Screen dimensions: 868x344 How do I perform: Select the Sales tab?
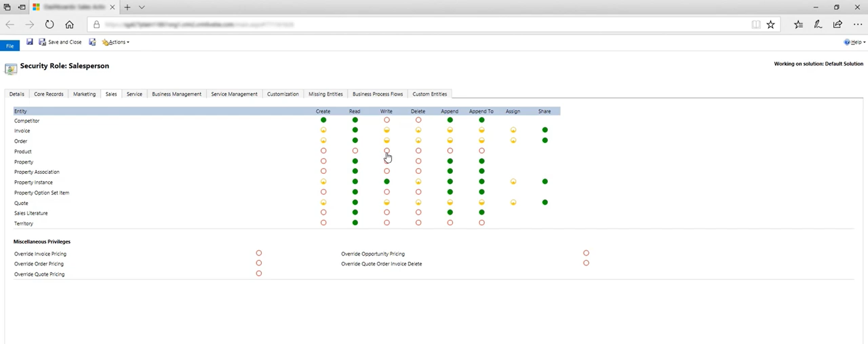111,94
